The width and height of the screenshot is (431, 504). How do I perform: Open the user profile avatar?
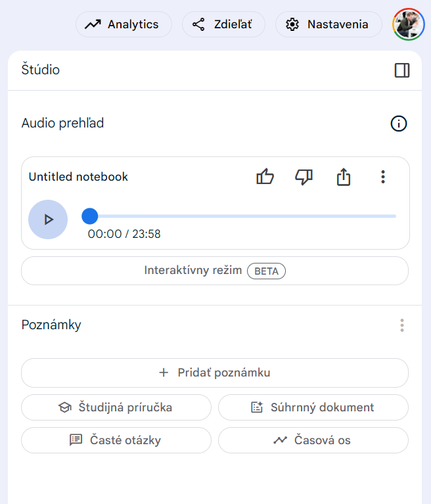(x=409, y=24)
